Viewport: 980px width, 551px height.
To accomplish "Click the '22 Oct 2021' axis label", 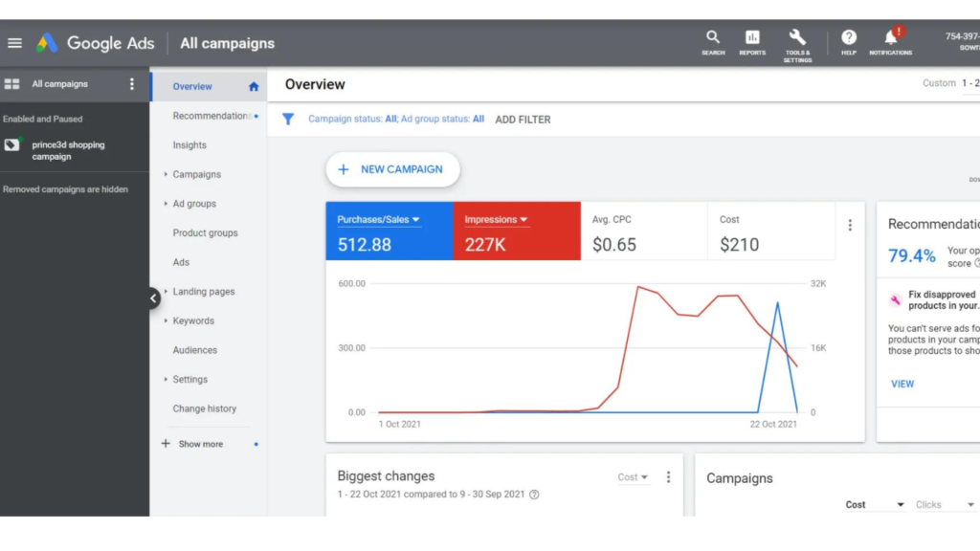I will coord(773,424).
